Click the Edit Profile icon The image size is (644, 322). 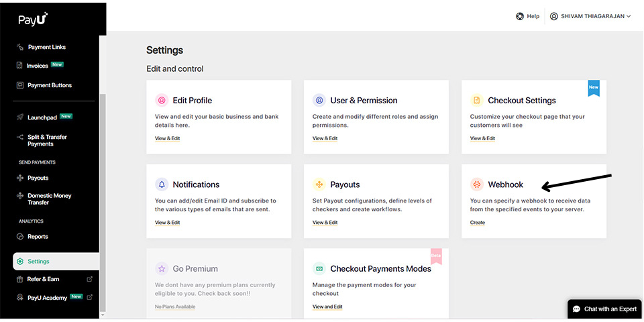point(162,101)
